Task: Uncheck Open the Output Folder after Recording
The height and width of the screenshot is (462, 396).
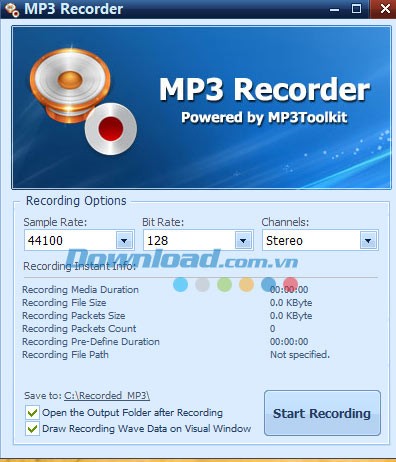Action: point(32,413)
